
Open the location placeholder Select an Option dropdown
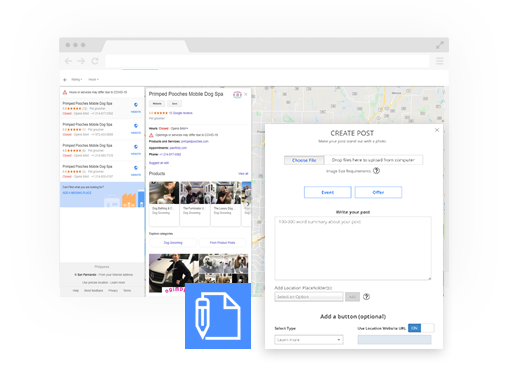click(x=309, y=297)
